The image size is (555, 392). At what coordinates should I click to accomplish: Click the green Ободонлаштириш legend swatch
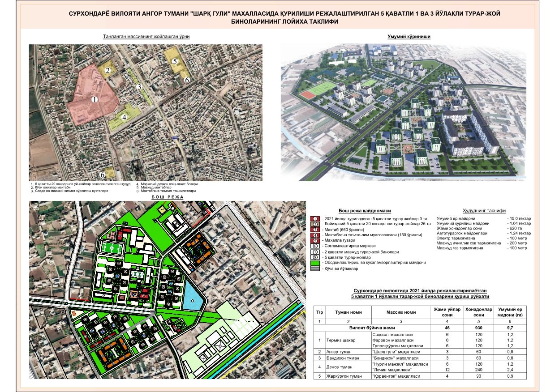click(315, 263)
